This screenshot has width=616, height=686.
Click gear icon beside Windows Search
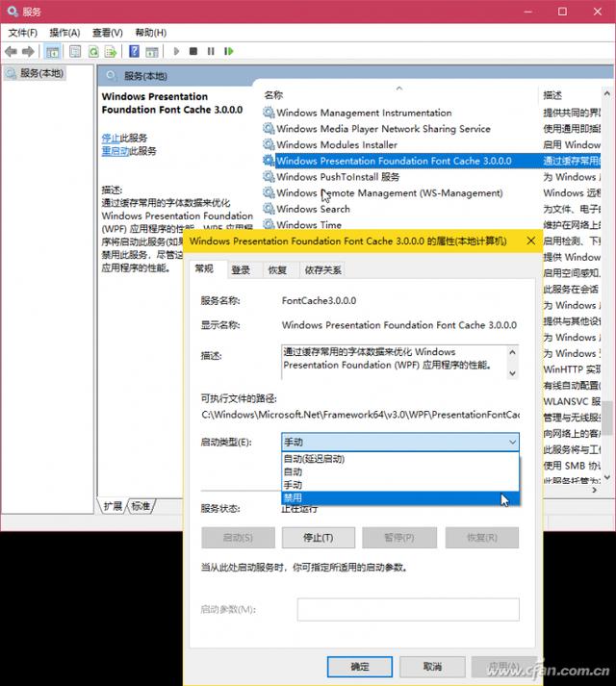269,209
